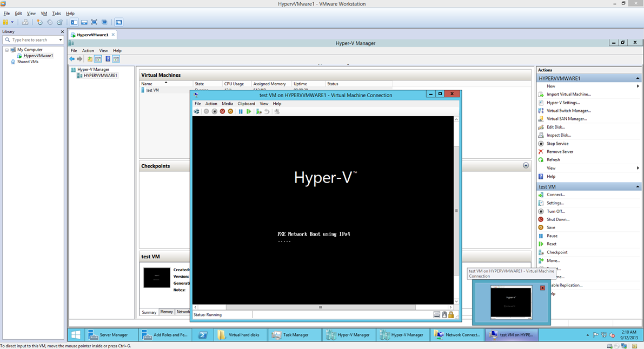Click the padlock icon in VM Connection status bar
The width and height of the screenshot is (644, 349).
(451, 315)
